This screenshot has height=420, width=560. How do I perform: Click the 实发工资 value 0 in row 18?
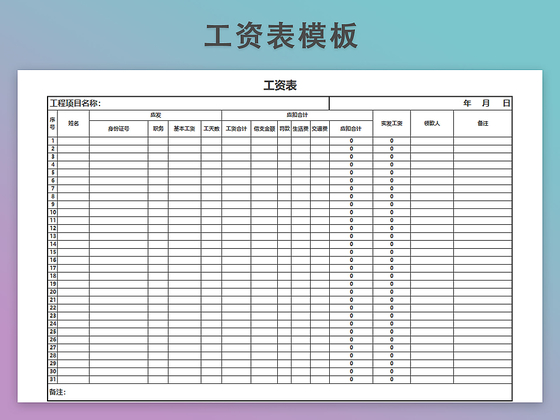tap(392, 276)
